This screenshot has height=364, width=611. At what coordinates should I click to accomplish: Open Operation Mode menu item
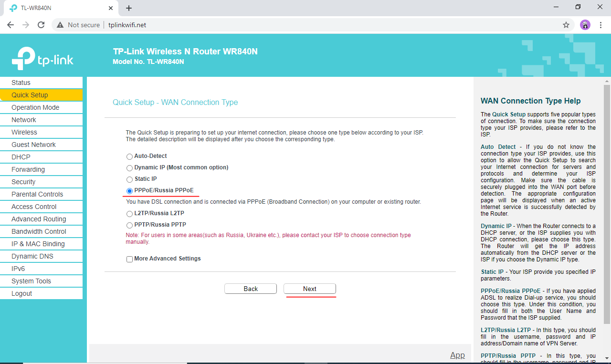point(41,107)
